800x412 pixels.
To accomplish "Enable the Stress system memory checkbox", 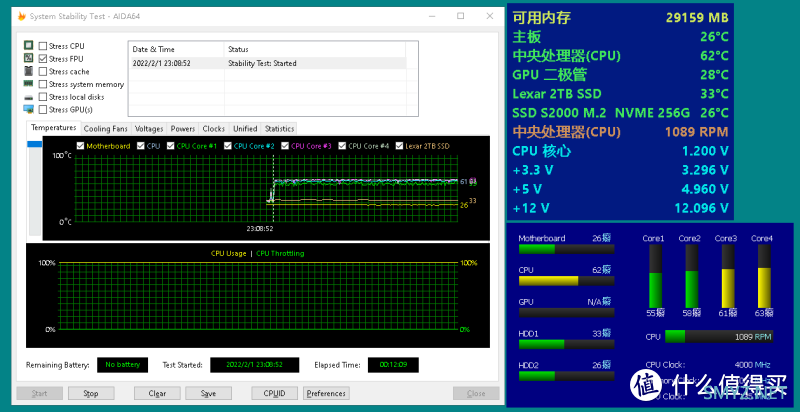I will (43, 85).
